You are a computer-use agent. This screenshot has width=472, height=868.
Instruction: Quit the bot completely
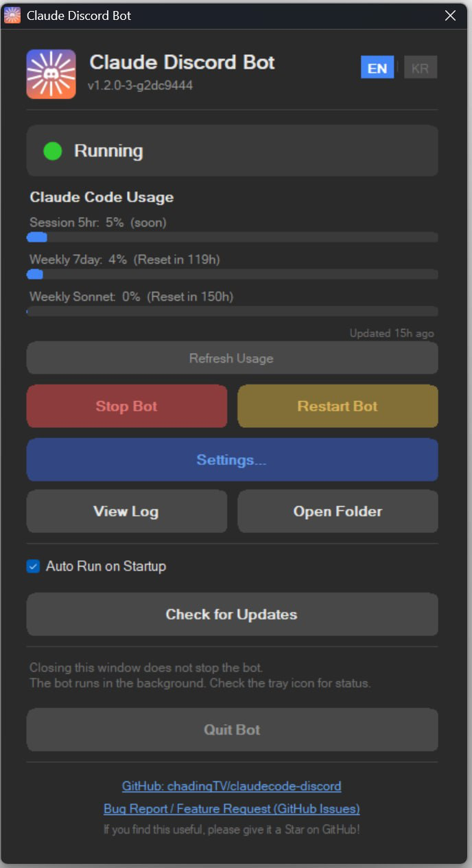tap(232, 729)
